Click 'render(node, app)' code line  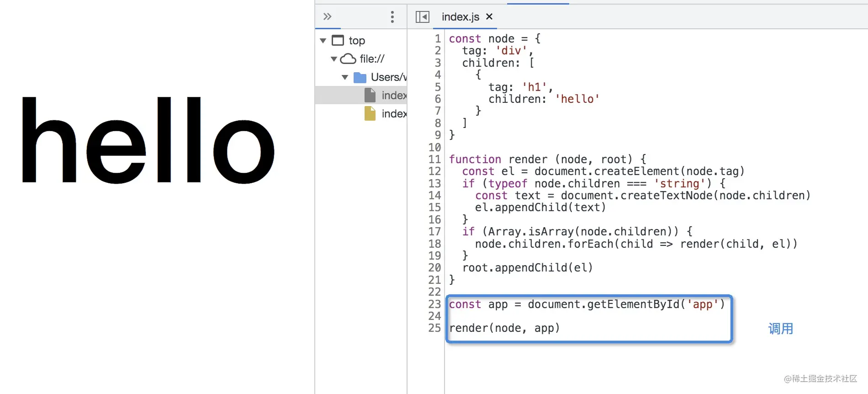tap(504, 328)
